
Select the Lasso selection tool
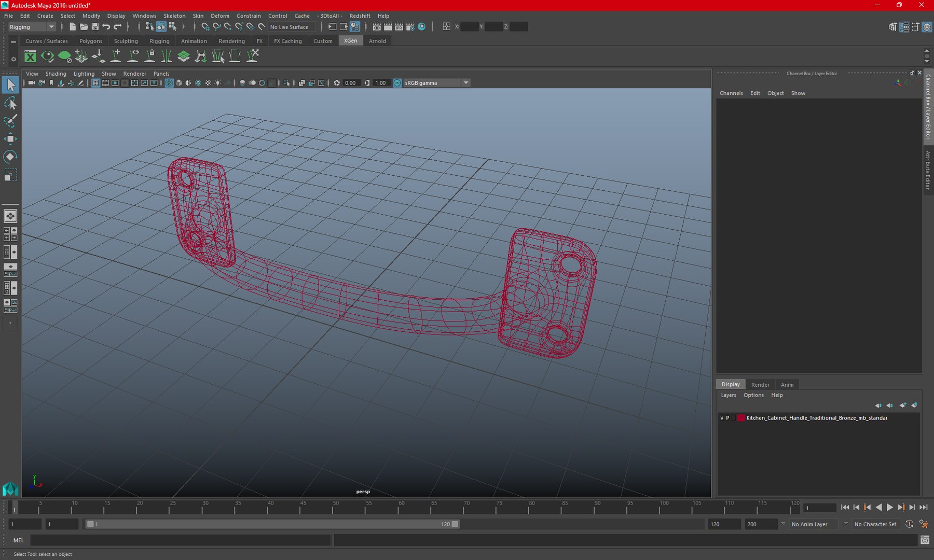coord(10,103)
